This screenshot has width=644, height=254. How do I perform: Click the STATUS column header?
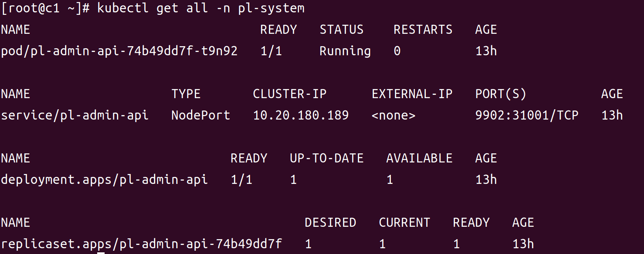tap(341, 30)
